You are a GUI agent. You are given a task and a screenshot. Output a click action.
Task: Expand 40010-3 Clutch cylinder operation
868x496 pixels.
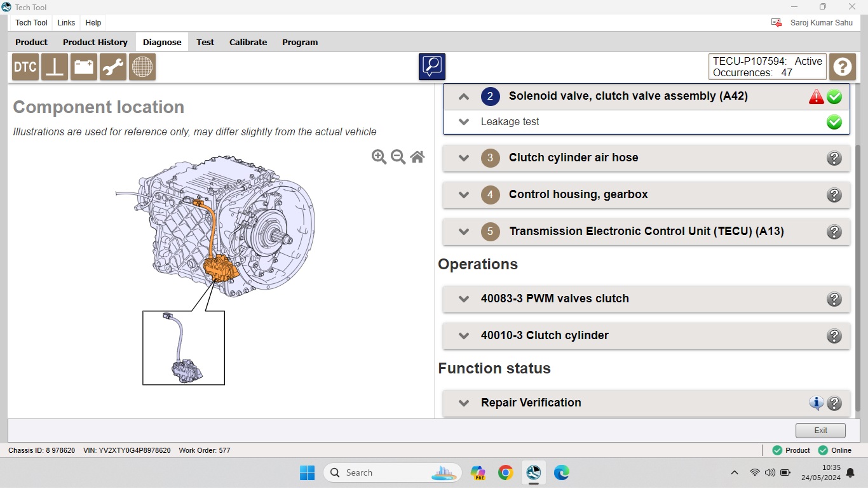click(464, 336)
